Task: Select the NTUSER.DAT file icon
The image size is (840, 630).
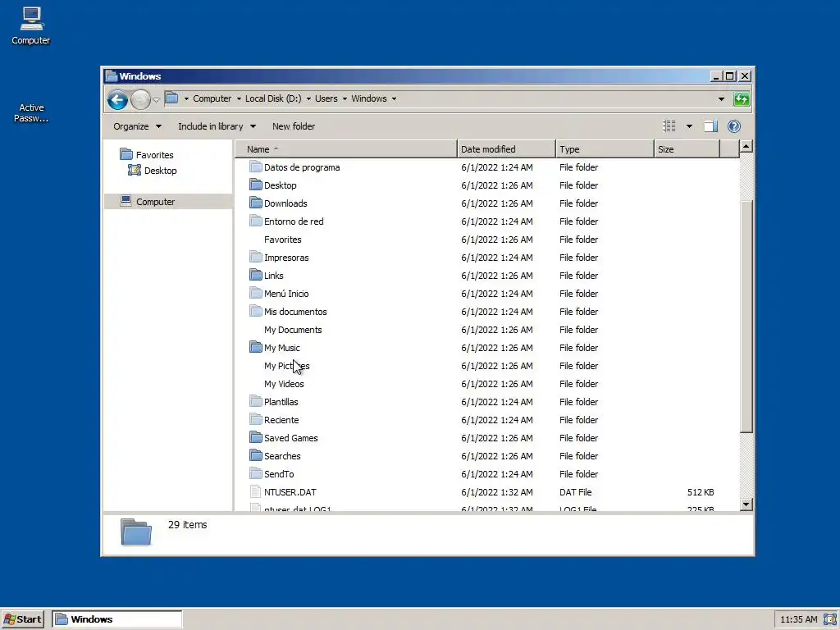Action: point(256,492)
